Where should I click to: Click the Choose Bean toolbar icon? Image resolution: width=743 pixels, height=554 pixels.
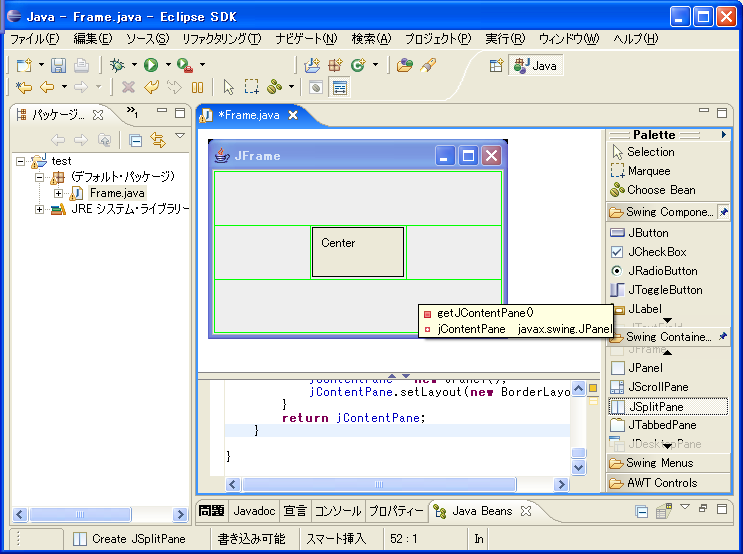coord(274,87)
